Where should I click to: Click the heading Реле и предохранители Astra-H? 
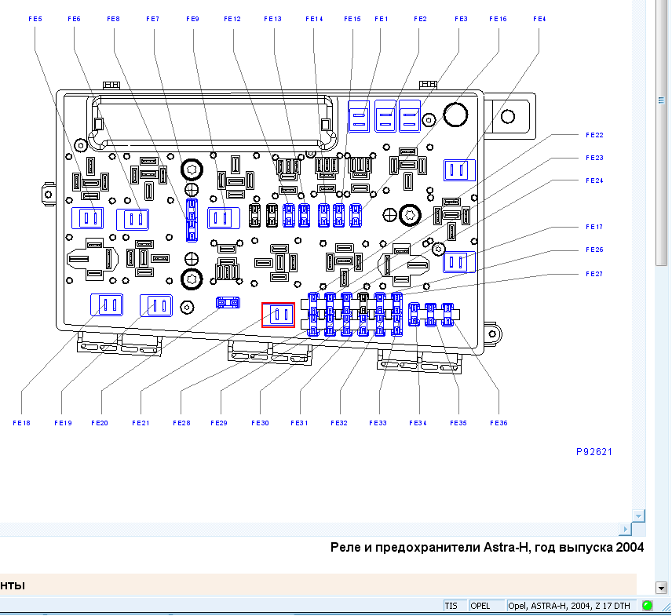tap(487, 548)
